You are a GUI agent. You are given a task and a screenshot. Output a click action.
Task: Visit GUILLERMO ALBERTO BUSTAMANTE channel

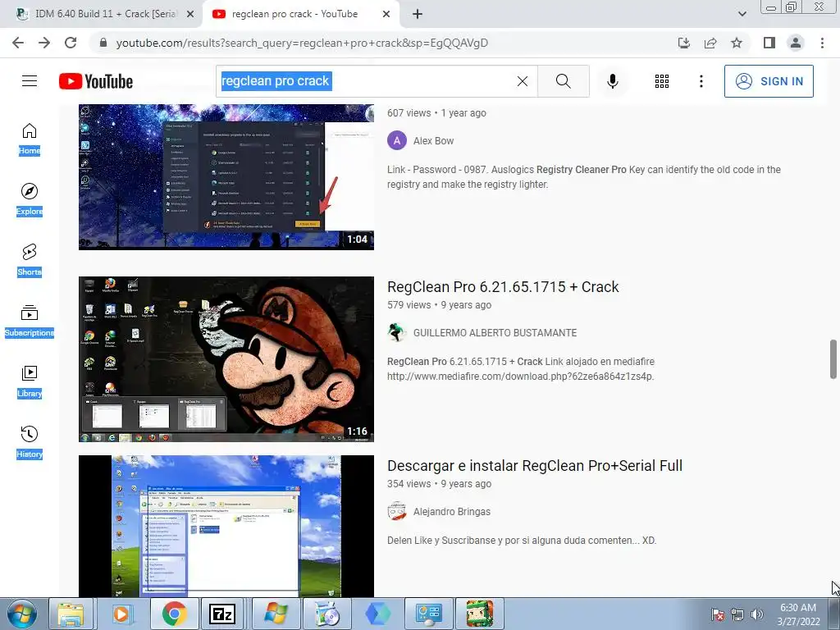pos(495,333)
